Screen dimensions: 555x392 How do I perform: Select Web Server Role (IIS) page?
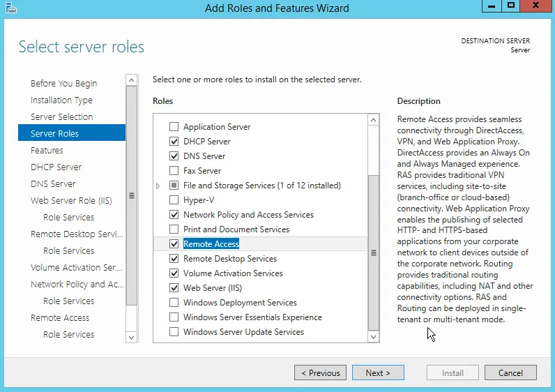coord(72,201)
